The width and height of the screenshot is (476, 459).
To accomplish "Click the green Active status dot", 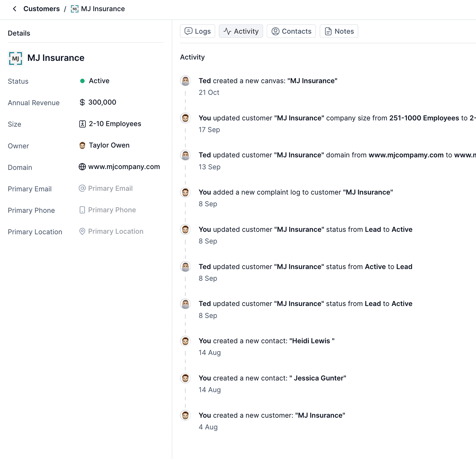I will pyautogui.click(x=82, y=80).
